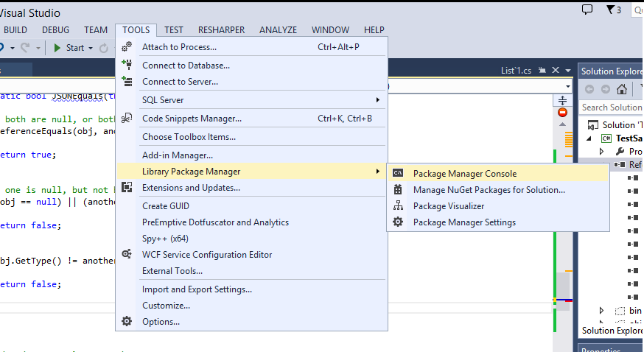644x352 pixels.
Task: Open the Start button dropdown arrow
Action: [x=91, y=48]
